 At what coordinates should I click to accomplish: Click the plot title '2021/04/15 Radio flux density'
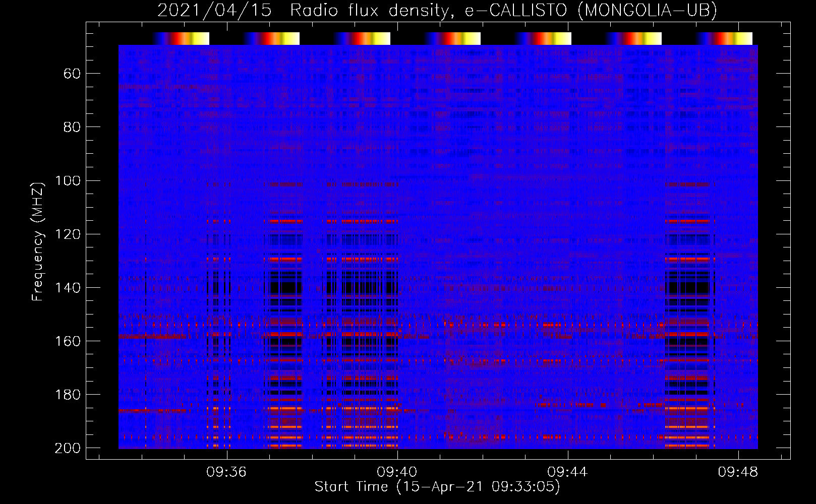click(x=437, y=10)
